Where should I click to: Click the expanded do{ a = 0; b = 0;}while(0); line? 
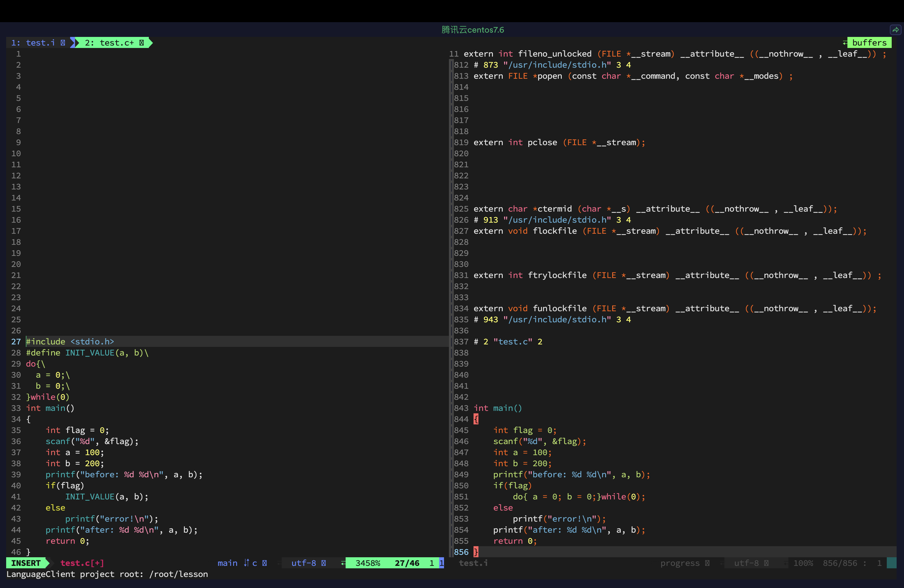[x=579, y=496]
